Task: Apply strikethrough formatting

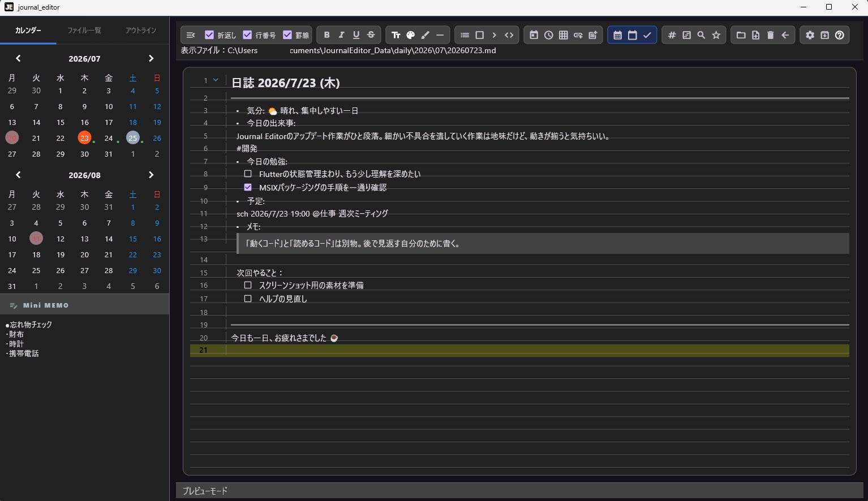Action: [x=371, y=35]
